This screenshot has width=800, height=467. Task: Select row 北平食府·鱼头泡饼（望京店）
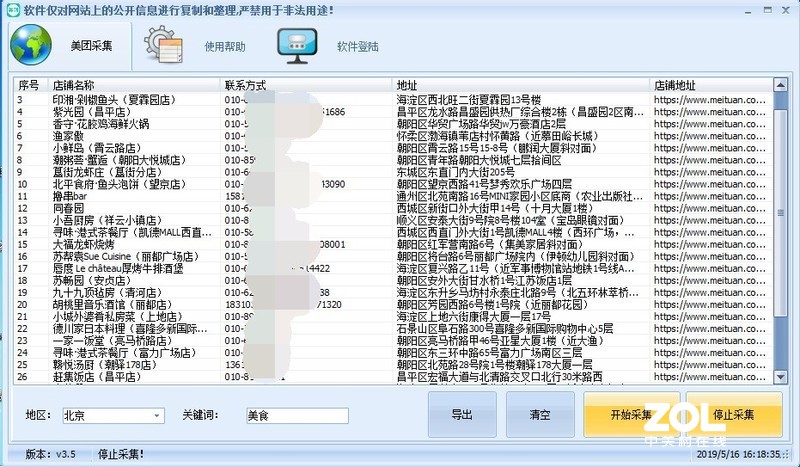393,184
